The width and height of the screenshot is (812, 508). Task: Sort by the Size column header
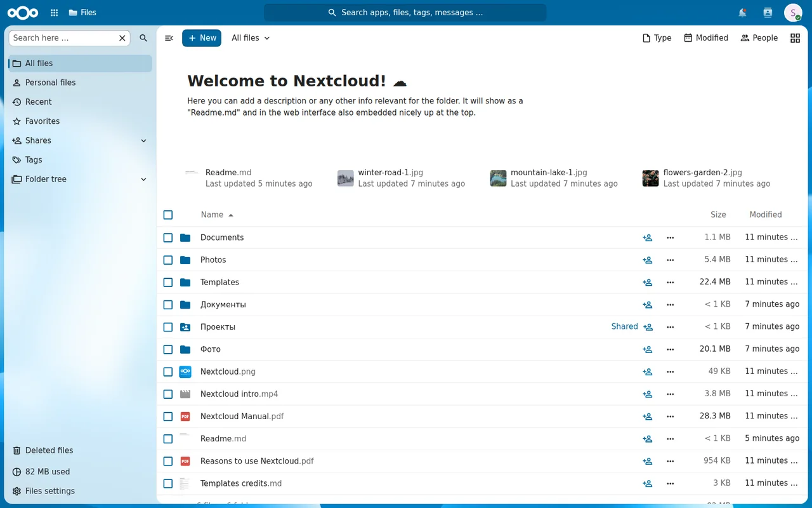click(718, 215)
